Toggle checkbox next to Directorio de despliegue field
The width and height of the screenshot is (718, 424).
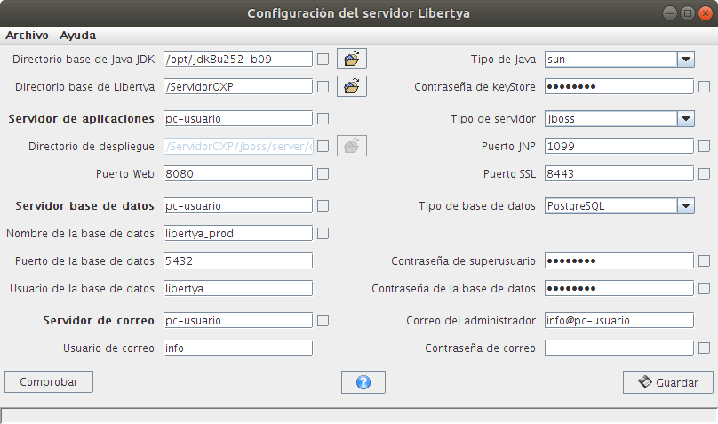(323, 146)
